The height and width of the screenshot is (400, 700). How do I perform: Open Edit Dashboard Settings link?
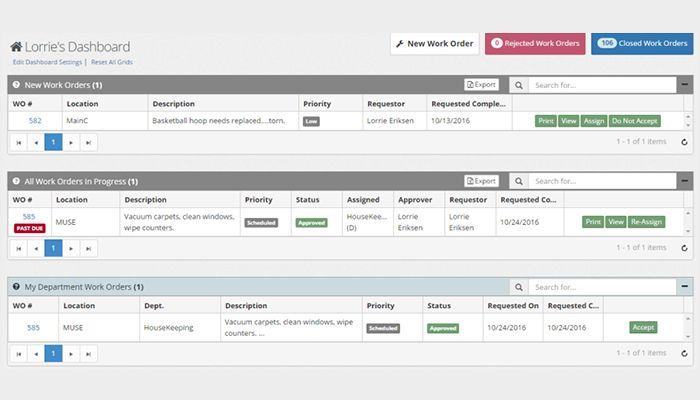[x=45, y=63]
